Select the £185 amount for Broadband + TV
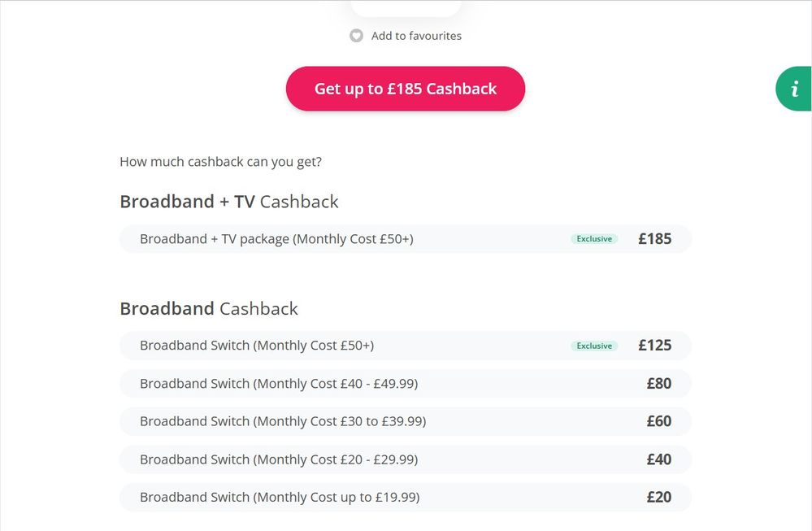The height and width of the screenshot is (531, 812). pos(655,238)
